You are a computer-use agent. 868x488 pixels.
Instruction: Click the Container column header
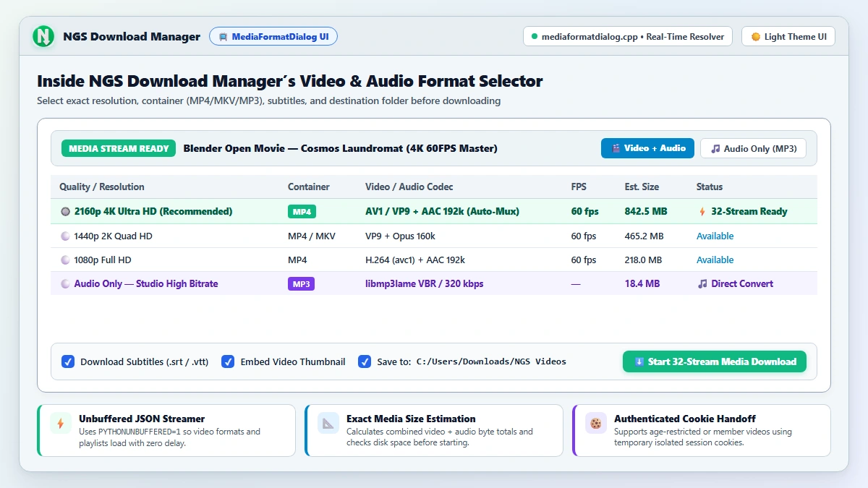coord(309,187)
